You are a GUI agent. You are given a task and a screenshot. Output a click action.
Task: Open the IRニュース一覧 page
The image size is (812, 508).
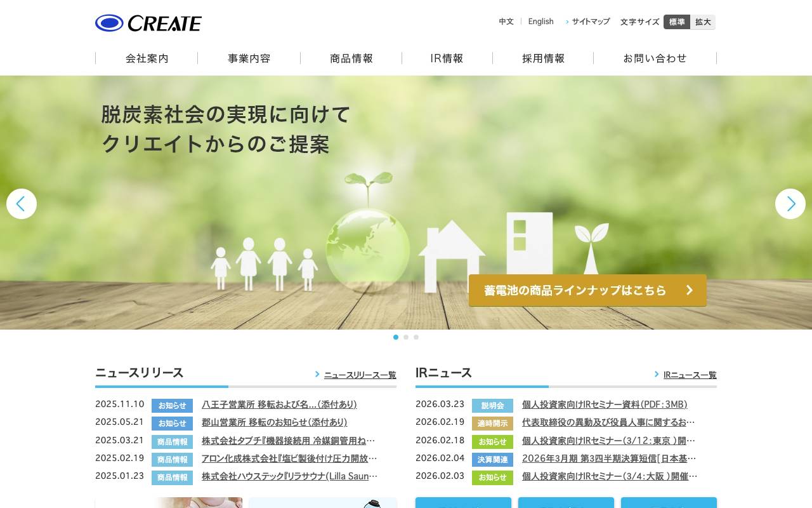(690, 375)
